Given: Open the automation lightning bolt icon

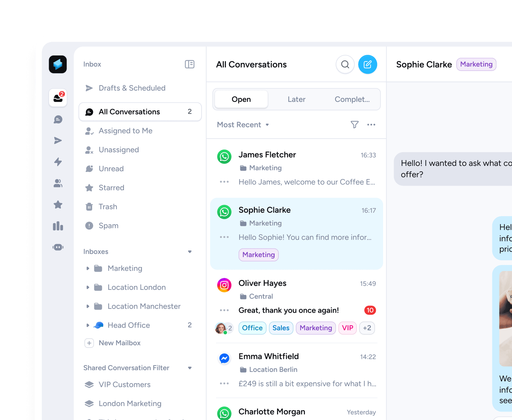Looking at the screenshot, I should 58,162.
